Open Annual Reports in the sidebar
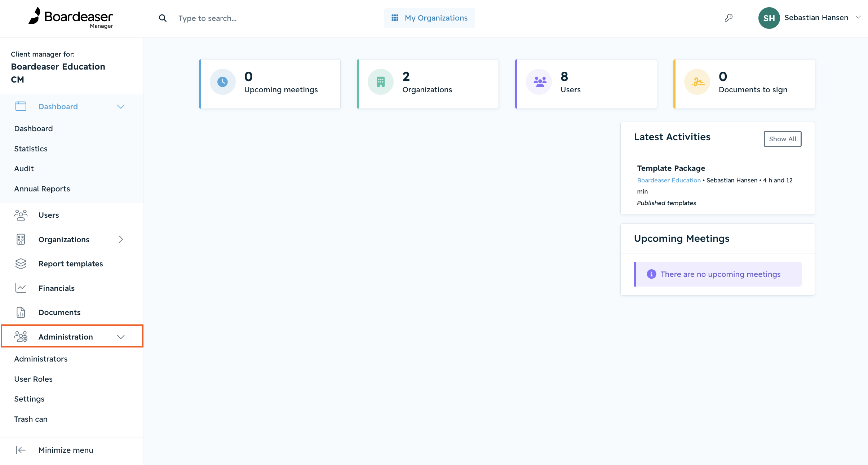The image size is (868, 465). (42, 189)
